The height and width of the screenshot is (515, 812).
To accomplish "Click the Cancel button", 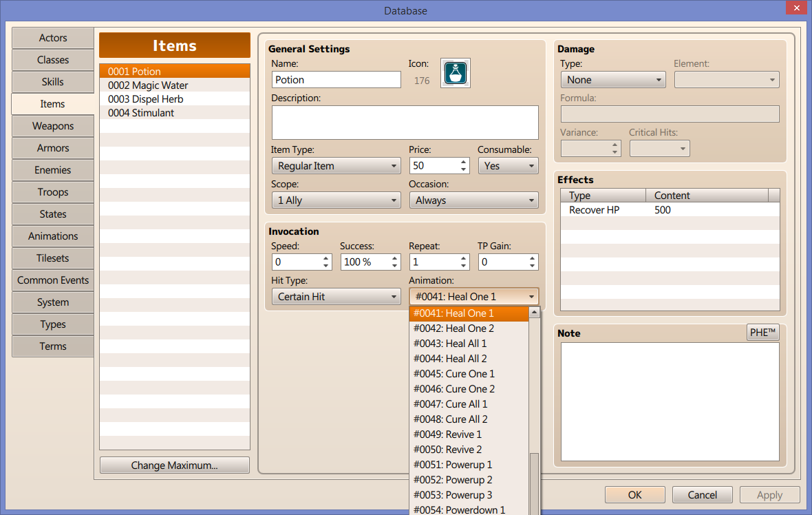I will pos(702,495).
